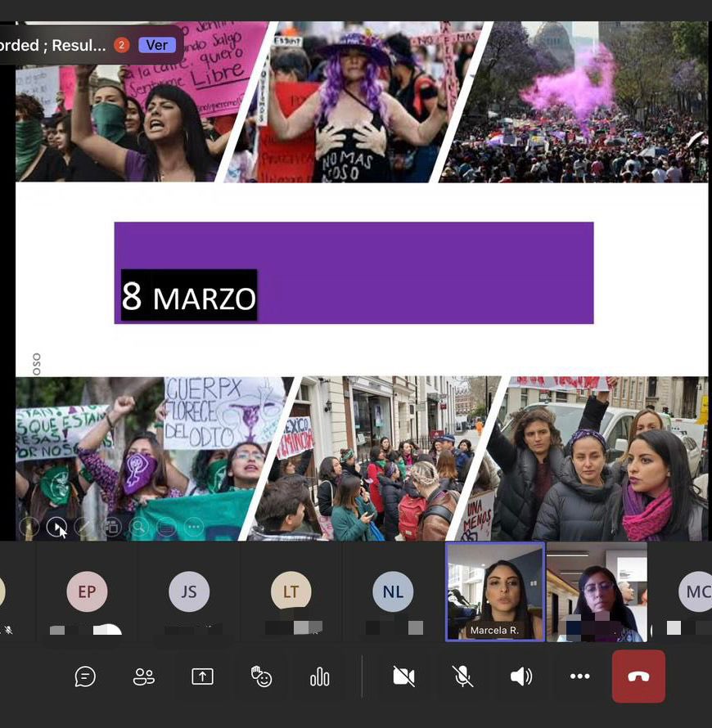The height and width of the screenshot is (728, 712).
Task: Open the meeting chat panel
Action: (85, 676)
